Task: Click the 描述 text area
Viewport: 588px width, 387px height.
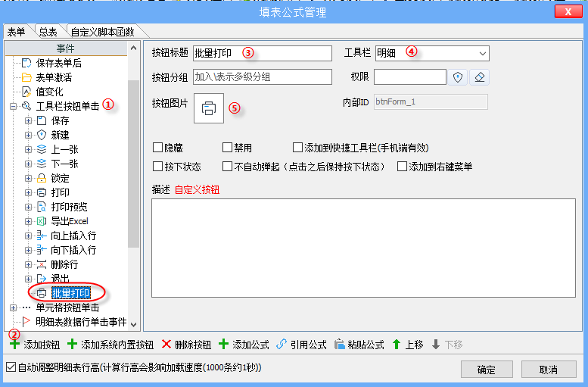Action: tap(363, 248)
